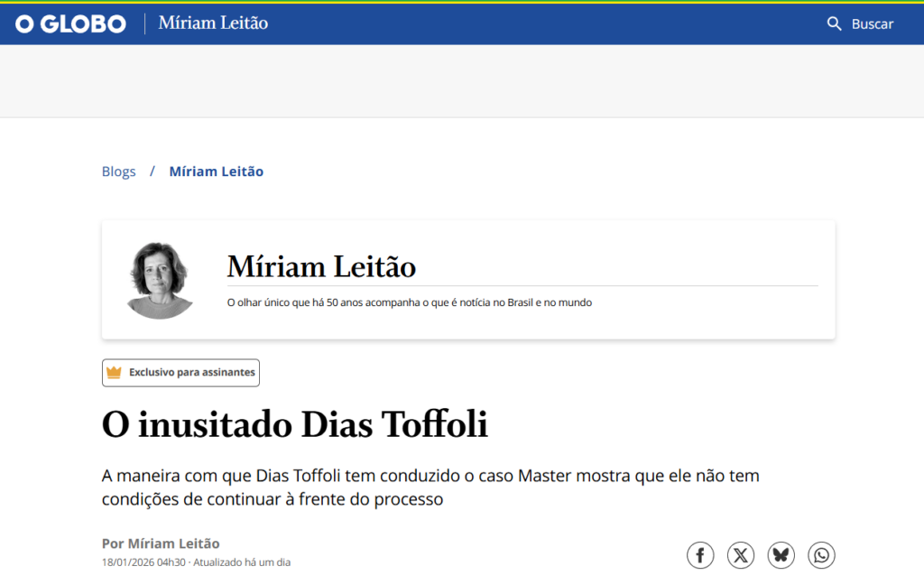Share article on Facebook
The width and height of the screenshot is (924, 585).
(700, 554)
